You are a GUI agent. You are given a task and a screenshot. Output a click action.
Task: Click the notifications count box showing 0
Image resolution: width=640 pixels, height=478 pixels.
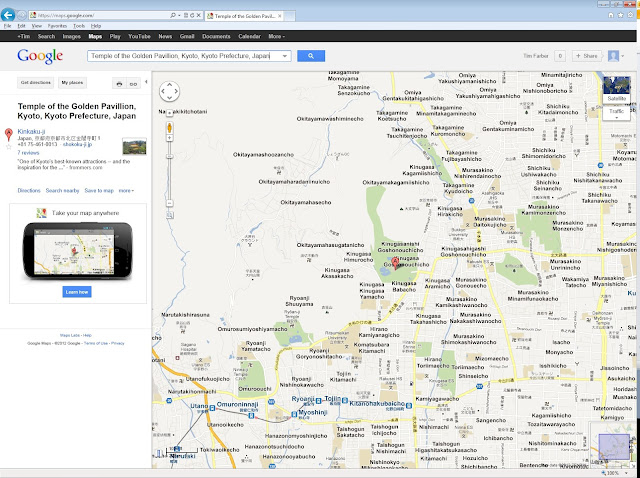560,56
